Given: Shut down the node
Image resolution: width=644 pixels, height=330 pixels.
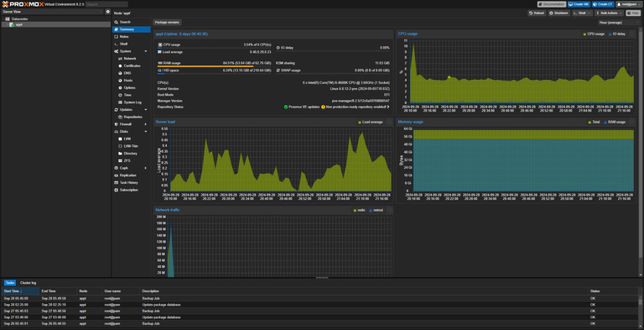Looking at the screenshot, I should pos(559,13).
